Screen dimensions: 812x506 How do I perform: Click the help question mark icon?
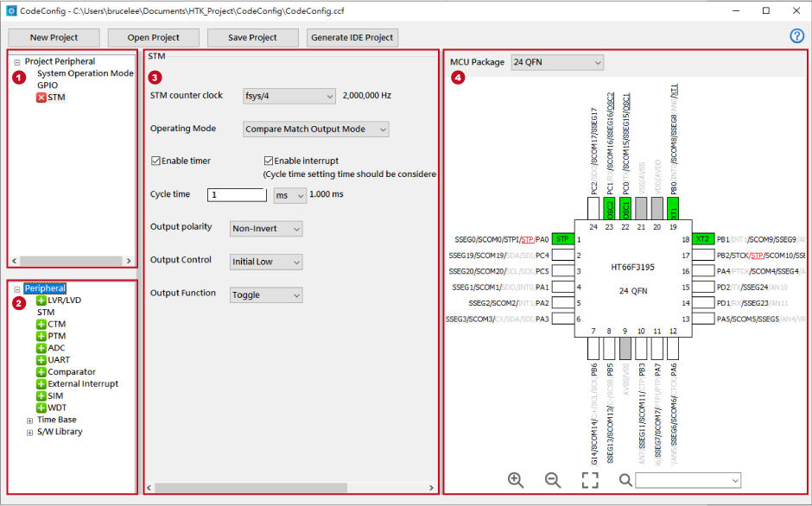click(796, 36)
